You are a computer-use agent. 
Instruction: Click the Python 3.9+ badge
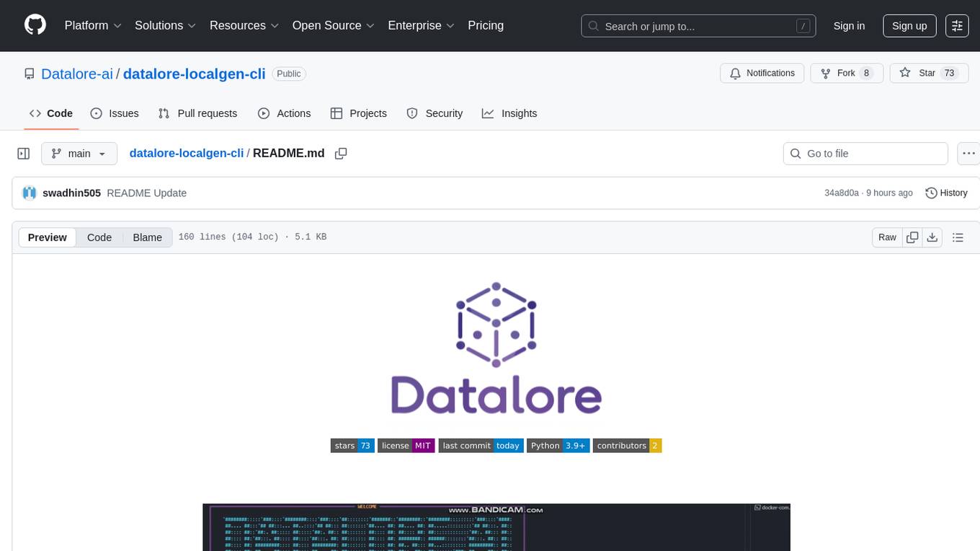(x=558, y=446)
